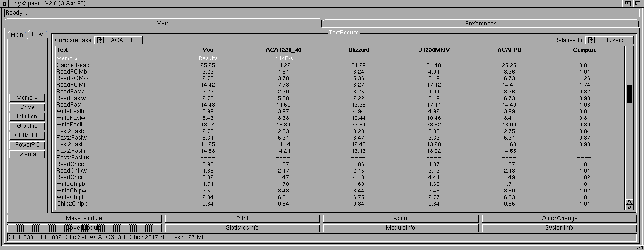Image resolution: width=644 pixels, height=250 pixels.
Task: Click the Print button
Action: (x=242, y=218)
